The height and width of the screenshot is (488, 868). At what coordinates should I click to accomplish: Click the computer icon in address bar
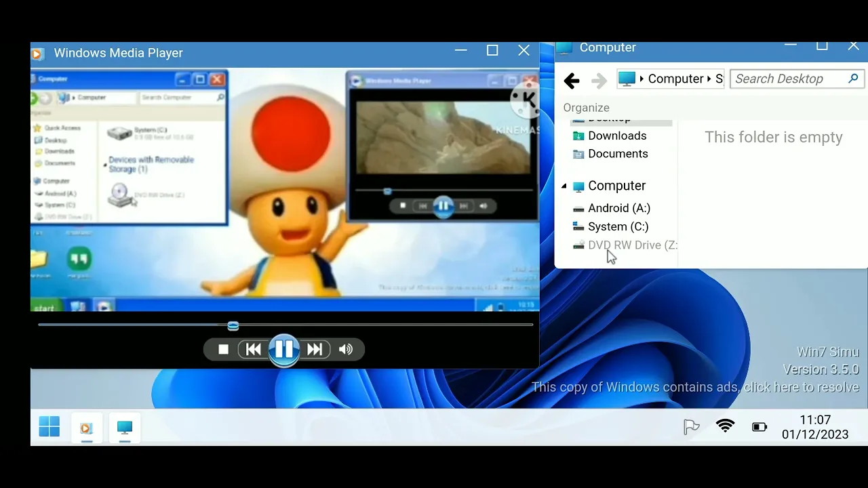[627, 79]
